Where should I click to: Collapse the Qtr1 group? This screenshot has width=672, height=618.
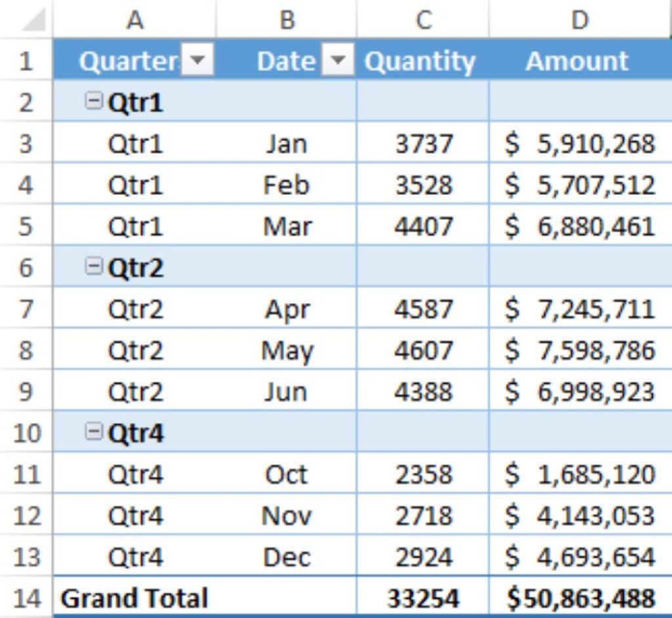click(94, 102)
